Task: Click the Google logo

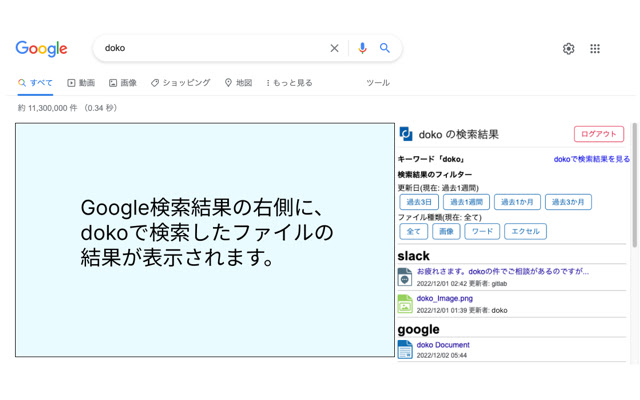Action: 41,49
